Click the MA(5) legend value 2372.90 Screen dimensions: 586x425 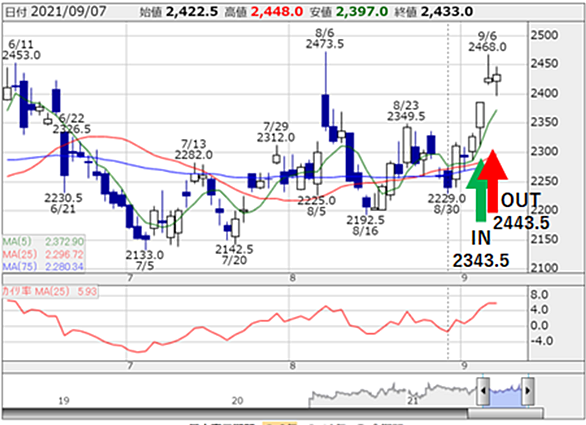(x=65, y=241)
